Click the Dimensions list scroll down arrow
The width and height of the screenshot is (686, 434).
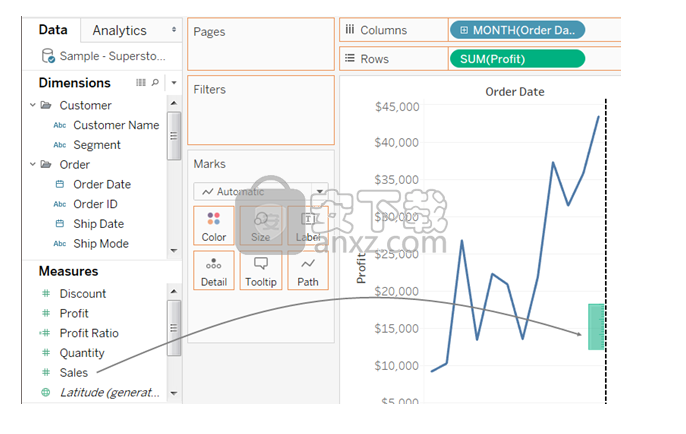coord(174,251)
